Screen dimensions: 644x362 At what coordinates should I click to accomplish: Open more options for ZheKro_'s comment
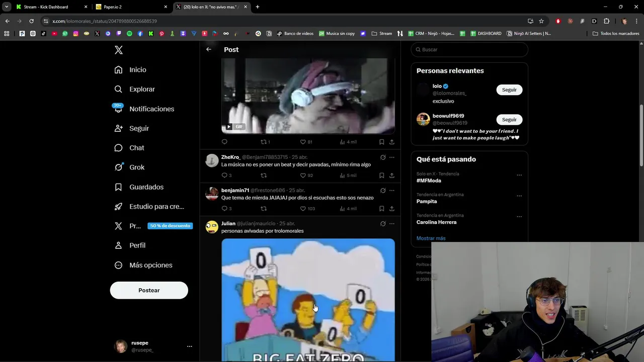(x=392, y=157)
